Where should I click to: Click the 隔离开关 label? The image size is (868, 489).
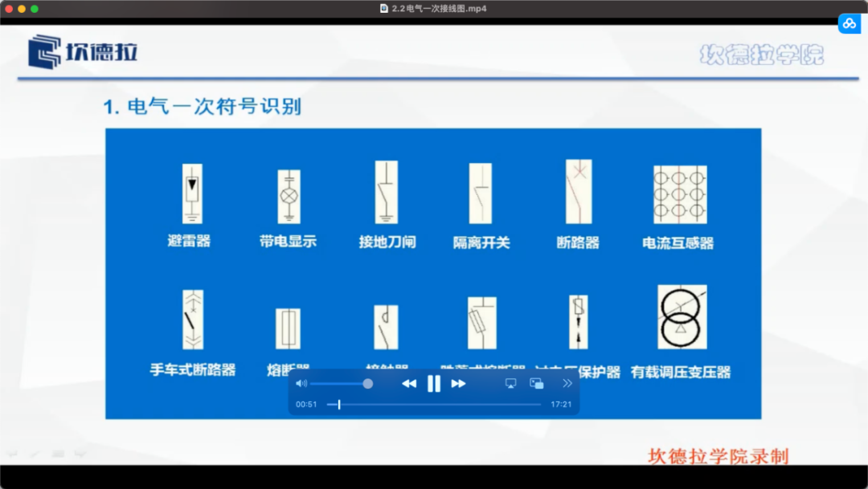coord(481,242)
